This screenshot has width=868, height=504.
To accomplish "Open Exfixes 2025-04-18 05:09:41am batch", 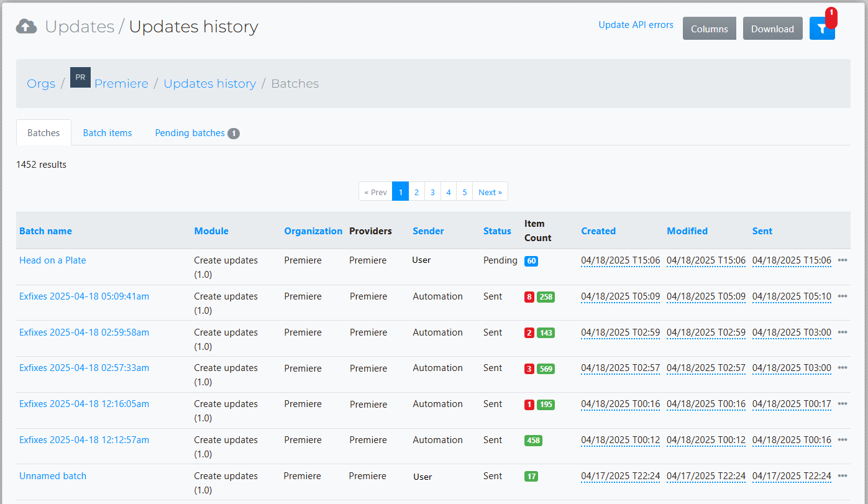I will 84,296.
